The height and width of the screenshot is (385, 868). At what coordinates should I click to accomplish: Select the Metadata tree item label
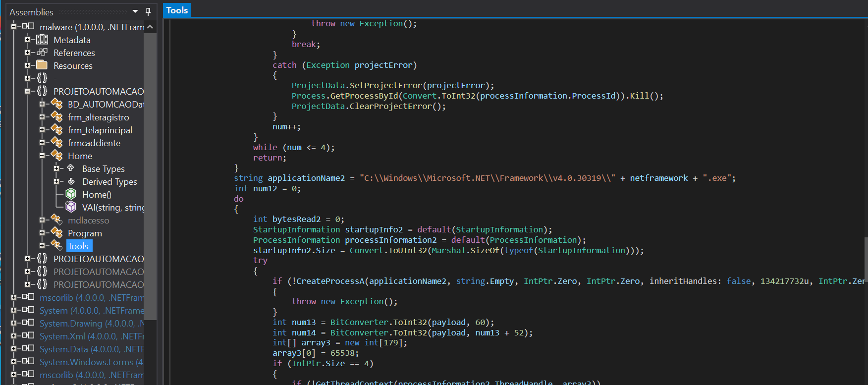(72, 40)
